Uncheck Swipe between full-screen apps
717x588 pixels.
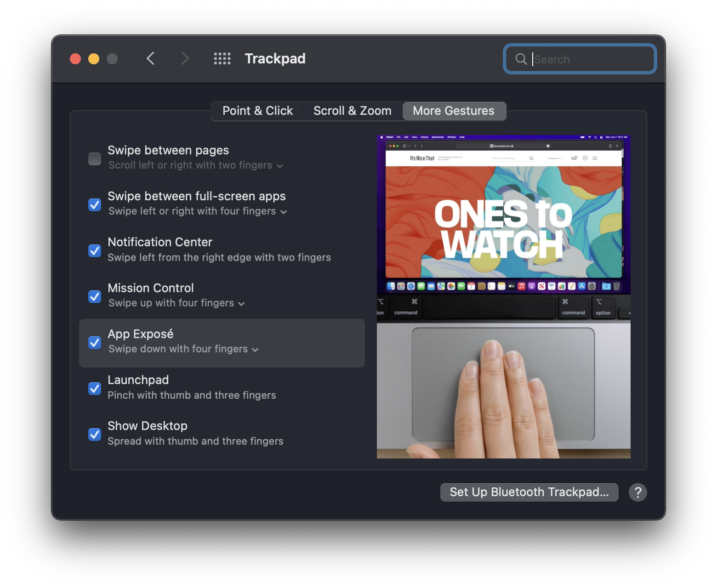[x=95, y=204]
